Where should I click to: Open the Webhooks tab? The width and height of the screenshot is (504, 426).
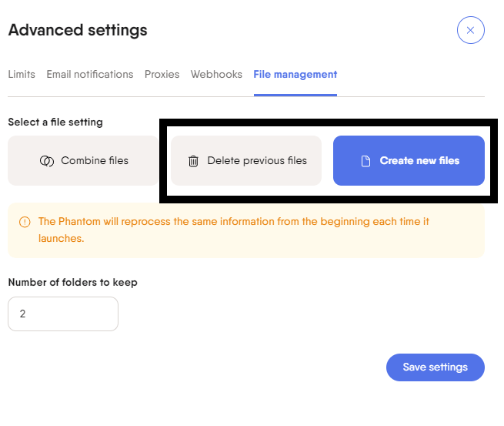pyautogui.click(x=216, y=75)
